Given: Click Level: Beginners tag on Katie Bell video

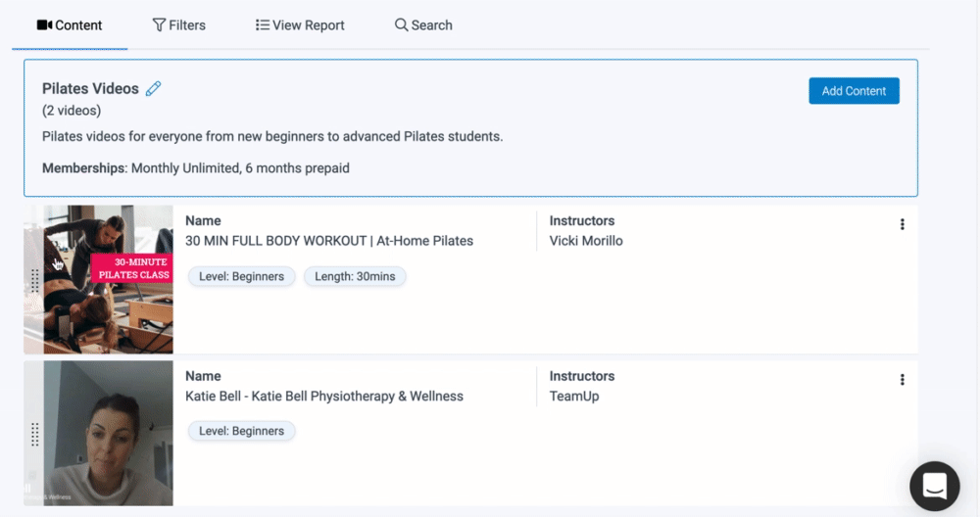Looking at the screenshot, I should pos(241,431).
